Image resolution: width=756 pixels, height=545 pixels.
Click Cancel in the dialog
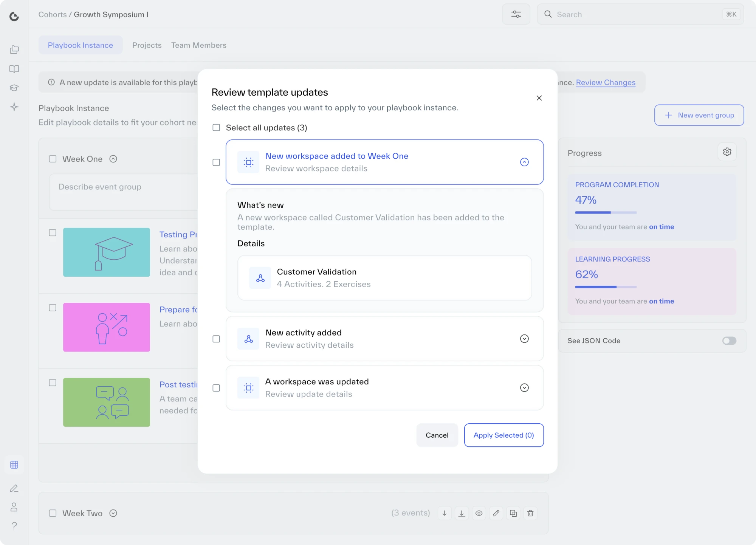(x=437, y=435)
